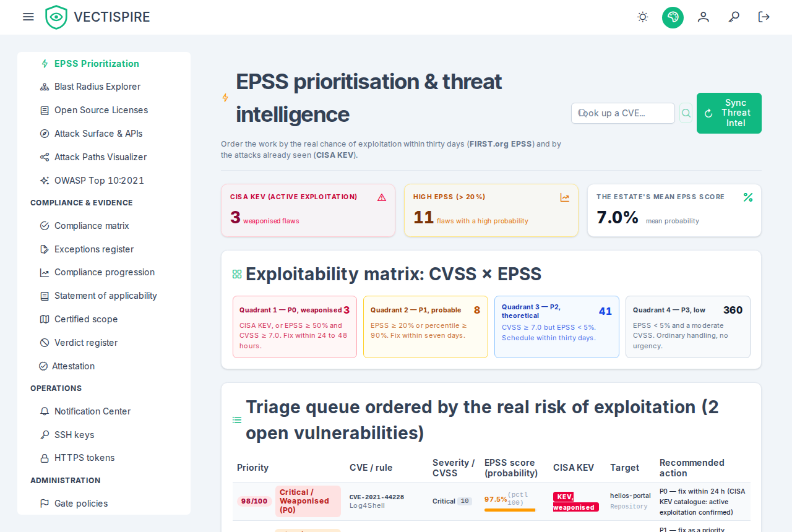Click the 98/100 priority score
The image size is (792, 532).
254,501
